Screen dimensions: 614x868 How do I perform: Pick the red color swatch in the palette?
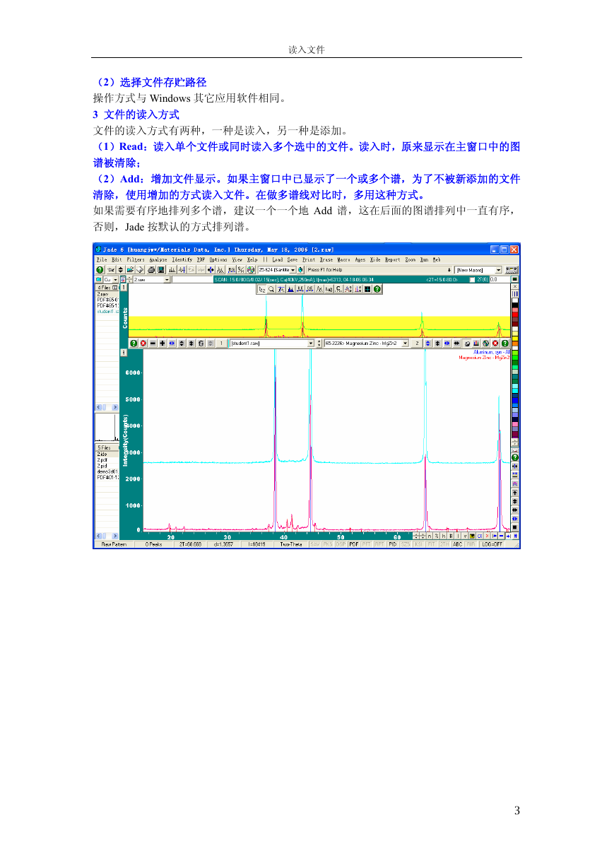point(515,315)
